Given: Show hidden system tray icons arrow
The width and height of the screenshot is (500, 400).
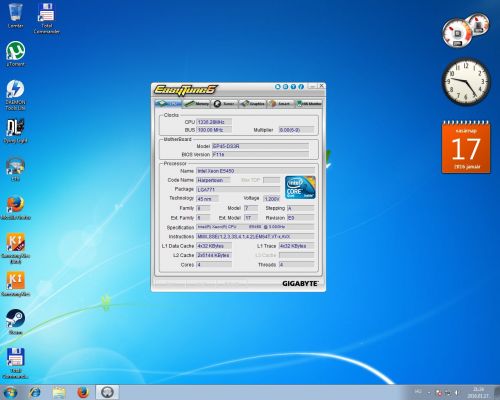Looking at the screenshot, I should 429,393.
